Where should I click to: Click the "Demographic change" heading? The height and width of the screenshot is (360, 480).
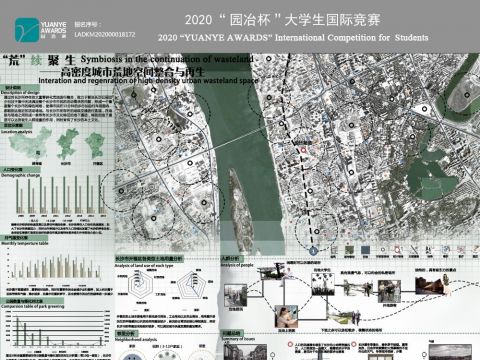pyautogui.click(x=20, y=175)
